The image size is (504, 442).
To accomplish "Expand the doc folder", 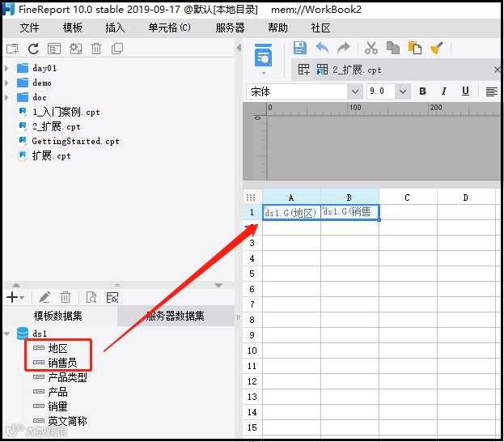I will [6, 97].
